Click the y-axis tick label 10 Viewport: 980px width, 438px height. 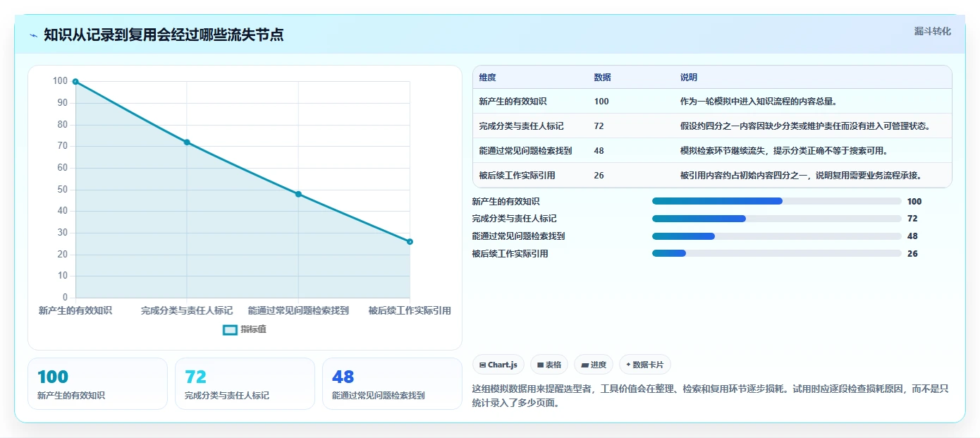pyautogui.click(x=63, y=276)
